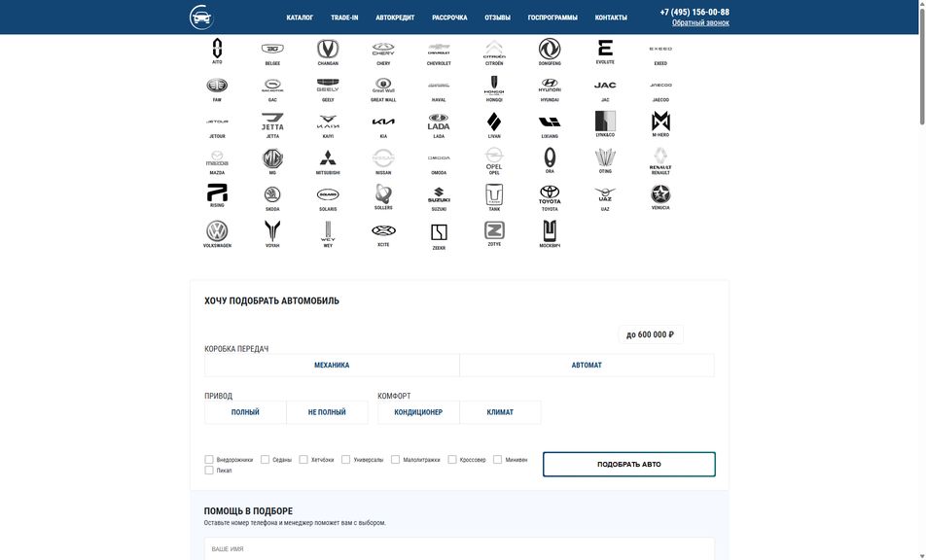The width and height of the screenshot is (926, 560).
Task: Select Климат comfort option
Action: (x=500, y=412)
